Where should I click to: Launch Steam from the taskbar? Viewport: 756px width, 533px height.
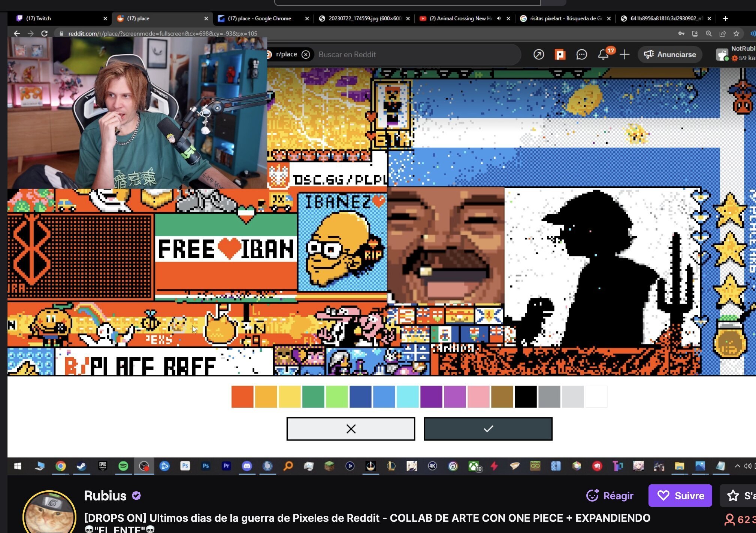(81, 466)
